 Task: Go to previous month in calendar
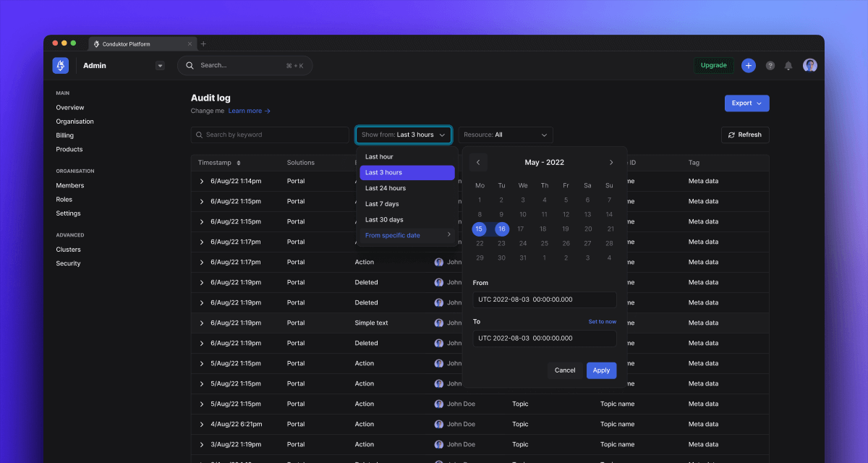pyautogui.click(x=478, y=163)
